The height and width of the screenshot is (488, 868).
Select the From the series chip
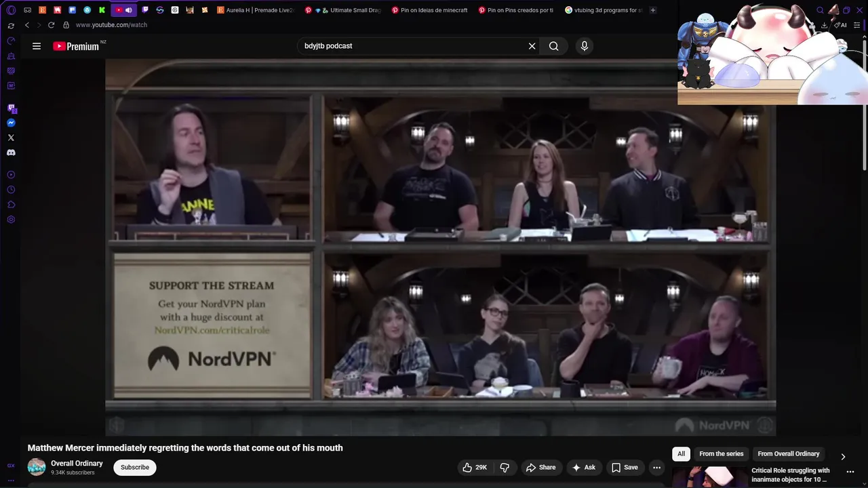tap(722, 454)
